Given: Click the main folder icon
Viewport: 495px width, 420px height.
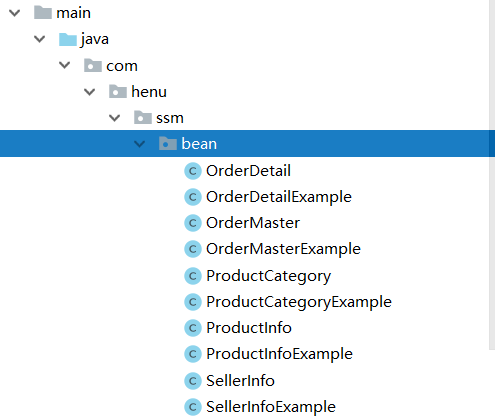Looking at the screenshot, I should pyautogui.click(x=43, y=13).
